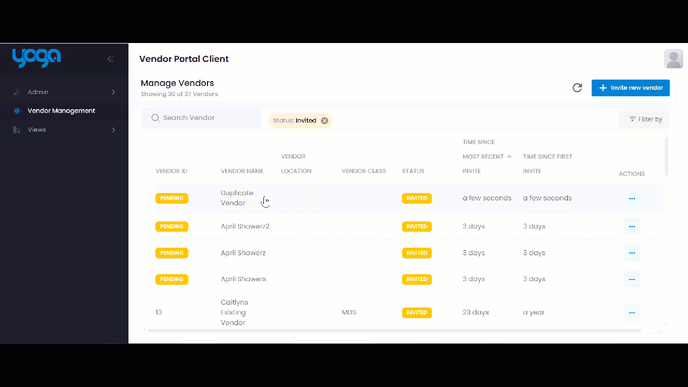
Task: Sort by the Vendor Name column header
Action: (242, 171)
